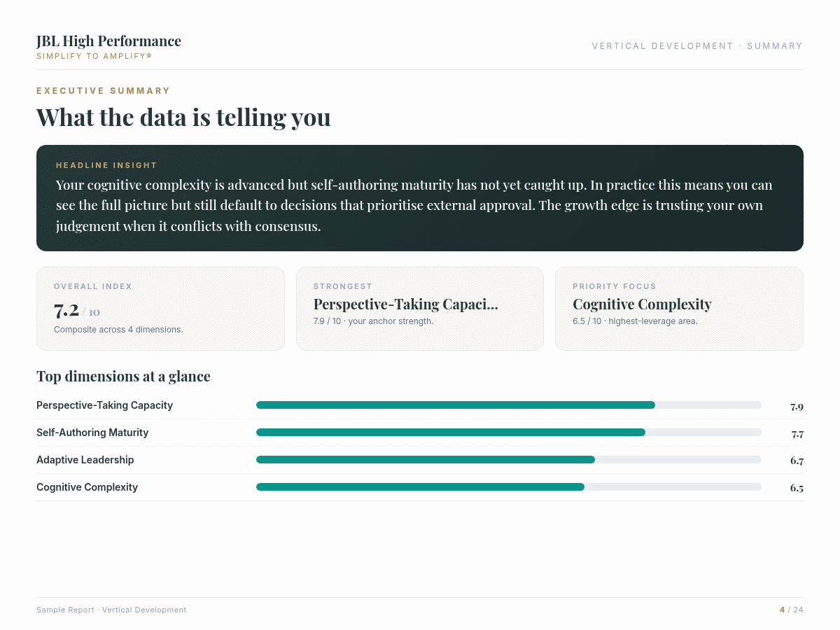The width and height of the screenshot is (840, 630).
Task: Select the Perspective-Taking Capacity row label
Action: point(104,405)
